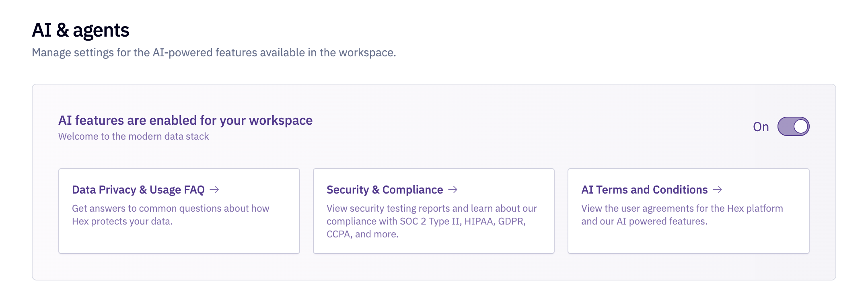Image resolution: width=868 pixels, height=301 pixels.
Task: Click the arrow icon beside Data Privacy & Usage FAQ
Action: 214,190
